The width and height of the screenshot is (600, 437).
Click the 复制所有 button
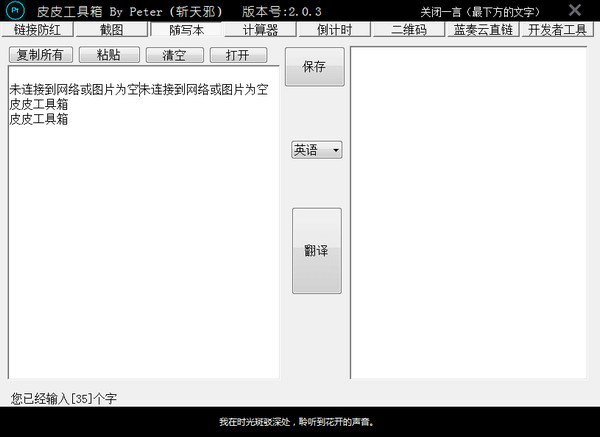tap(41, 55)
